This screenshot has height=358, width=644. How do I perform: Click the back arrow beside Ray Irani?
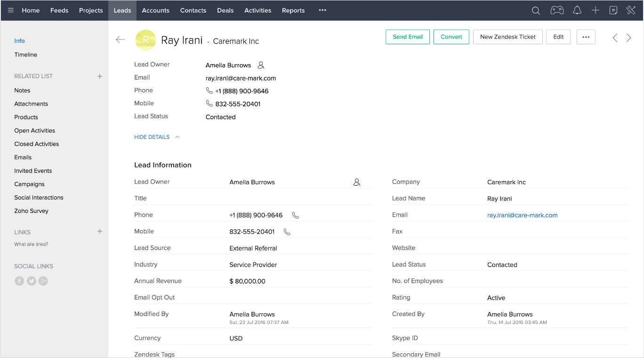click(x=121, y=40)
